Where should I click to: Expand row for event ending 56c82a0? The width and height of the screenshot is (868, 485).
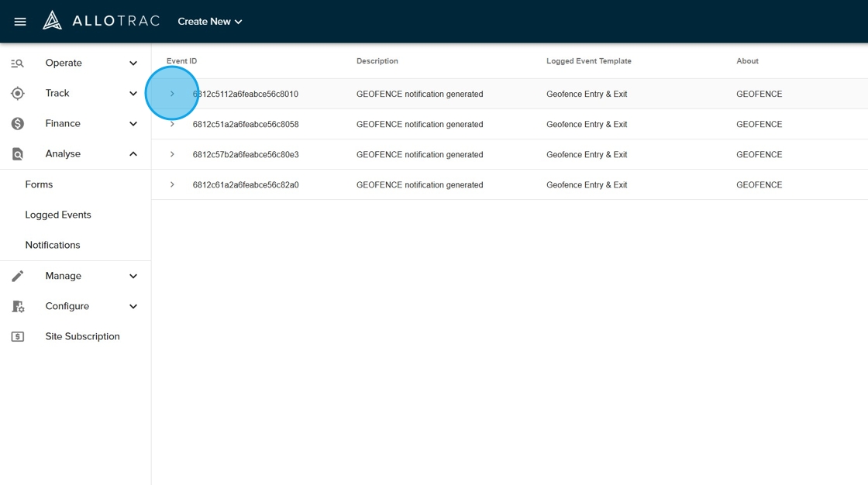pyautogui.click(x=172, y=184)
